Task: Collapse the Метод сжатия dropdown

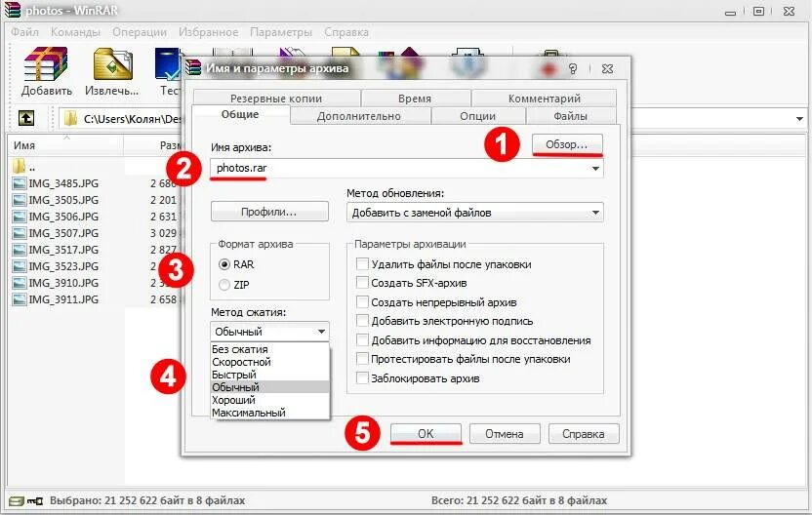Action: pyautogui.click(x=321, y=332)
